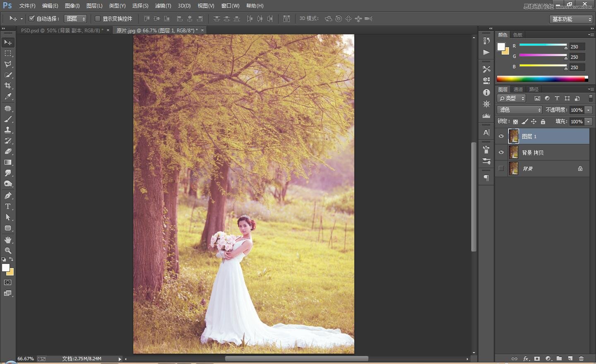Viewport: 596px width, 364px height.
Task: Open the 滤镜(T) menu
Action: [163, 6]
